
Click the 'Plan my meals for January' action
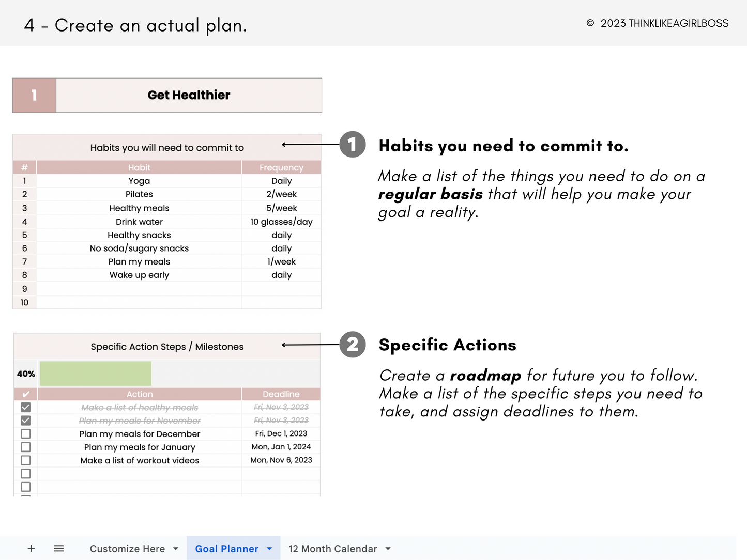pyautogui.click(x=140, y=447)
